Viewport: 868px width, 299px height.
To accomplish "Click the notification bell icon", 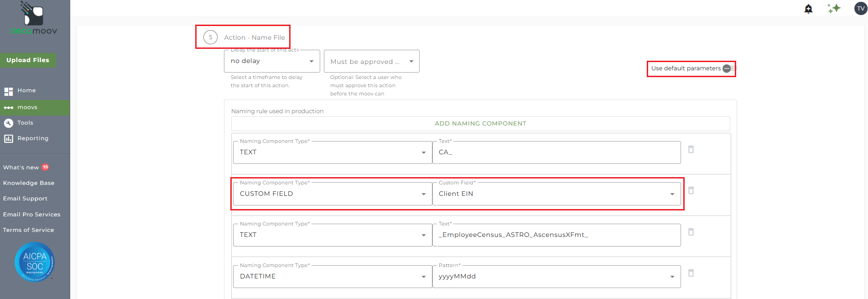I will click(808, 9).
